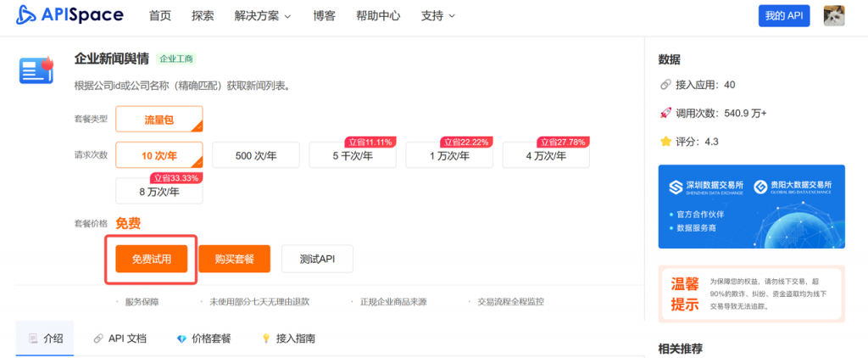Click the 企业新闻舆情 product icon

(x=36, y=70)
